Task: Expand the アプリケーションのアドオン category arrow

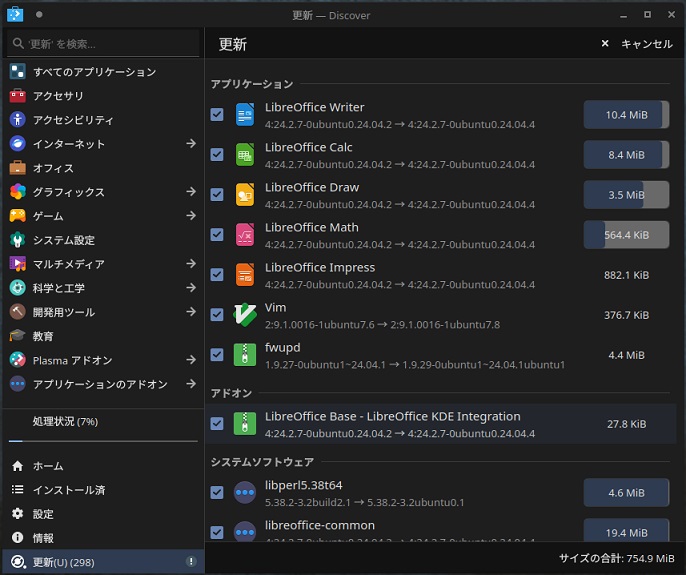Action: [191, 384]
